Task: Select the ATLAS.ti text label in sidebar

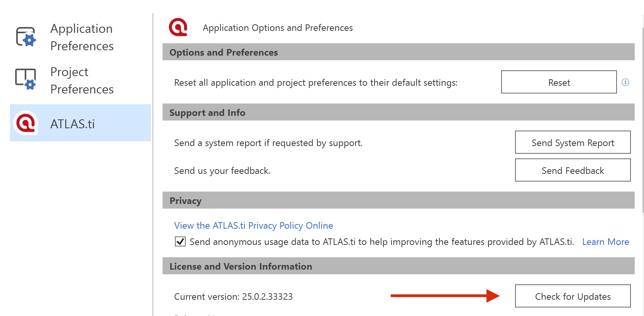Action: pos(73,124)
